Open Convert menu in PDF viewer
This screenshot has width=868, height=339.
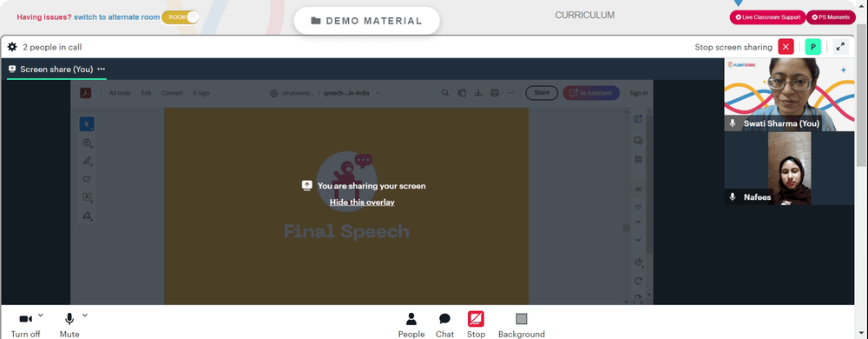pos(172,93)
